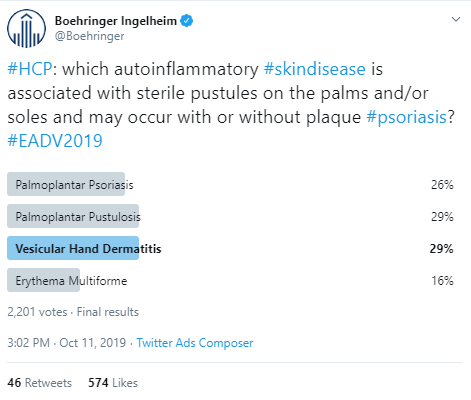Click the 26% result for Palmoplantar Psoriasis
Screen dimensions: 471x400
[x=442, y=184]
